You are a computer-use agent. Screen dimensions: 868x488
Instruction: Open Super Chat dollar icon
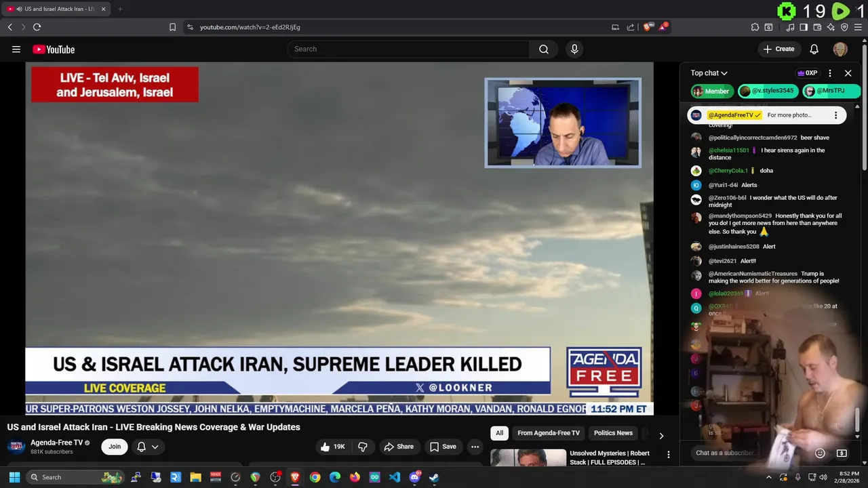(x=842, y=453)
